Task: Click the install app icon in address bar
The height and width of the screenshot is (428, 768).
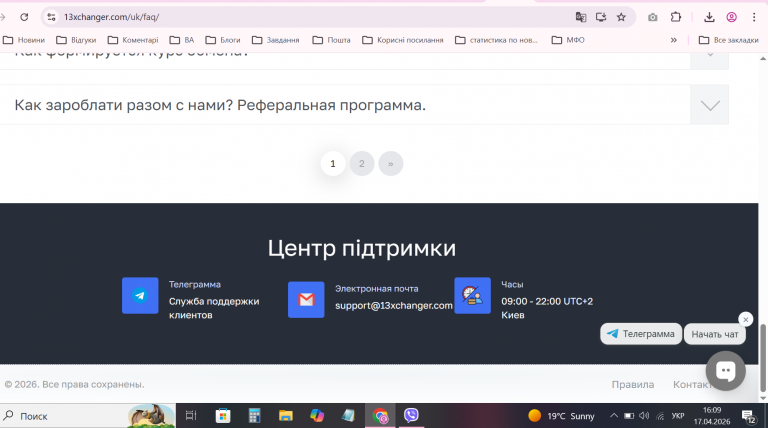Action: pos(601,17)
